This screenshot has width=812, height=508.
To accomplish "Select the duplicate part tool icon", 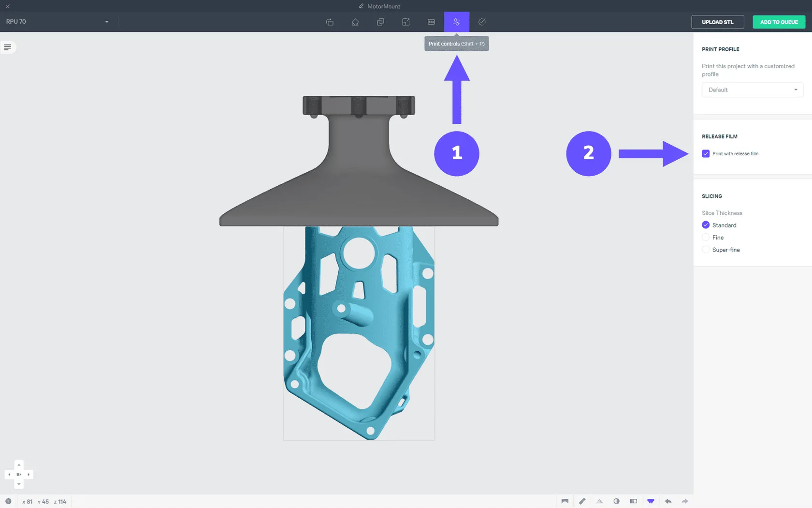I will pos(380,22).
